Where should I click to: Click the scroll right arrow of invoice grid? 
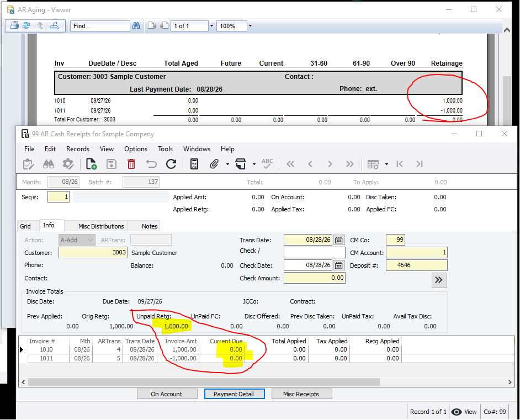[x=510, y=382]
